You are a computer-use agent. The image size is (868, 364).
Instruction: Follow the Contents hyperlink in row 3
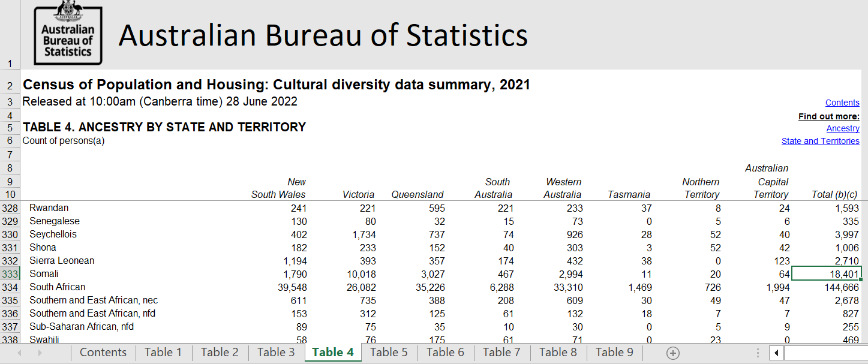coord(842,103)
